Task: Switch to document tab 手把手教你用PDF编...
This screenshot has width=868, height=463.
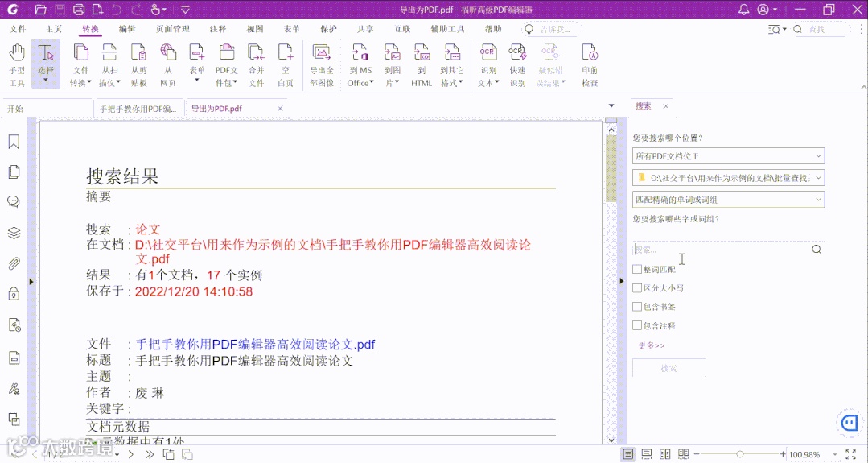Action: point(138,109)
